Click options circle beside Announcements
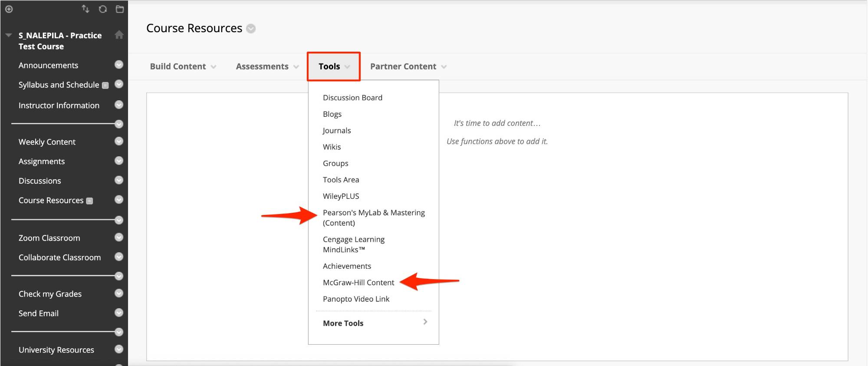 (119, 65)
